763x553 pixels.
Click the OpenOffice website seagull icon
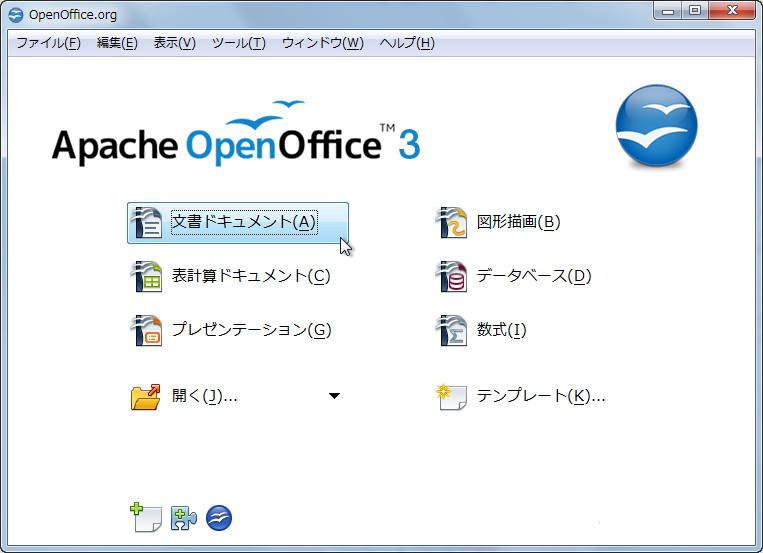(x=219, y=518)
